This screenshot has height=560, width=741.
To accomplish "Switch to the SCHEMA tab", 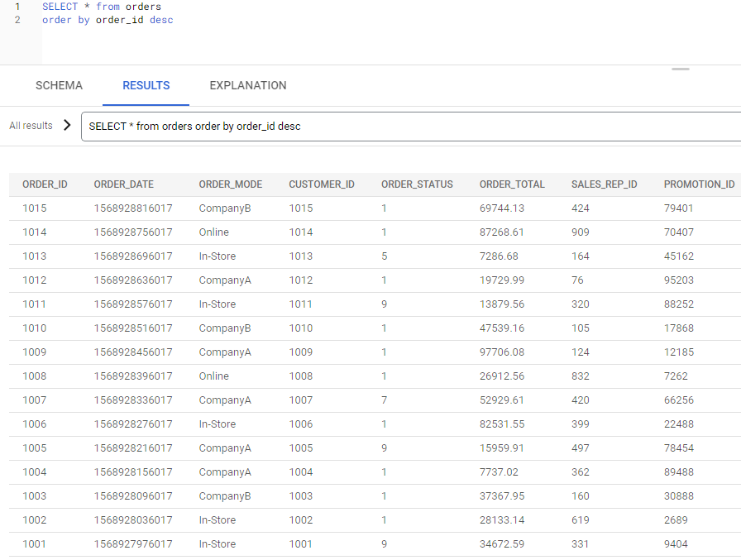I will coord(59,85).
